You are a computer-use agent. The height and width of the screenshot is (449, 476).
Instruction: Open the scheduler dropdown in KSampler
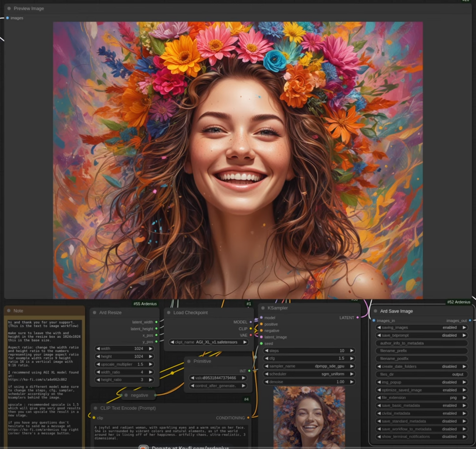click(309, 374)
